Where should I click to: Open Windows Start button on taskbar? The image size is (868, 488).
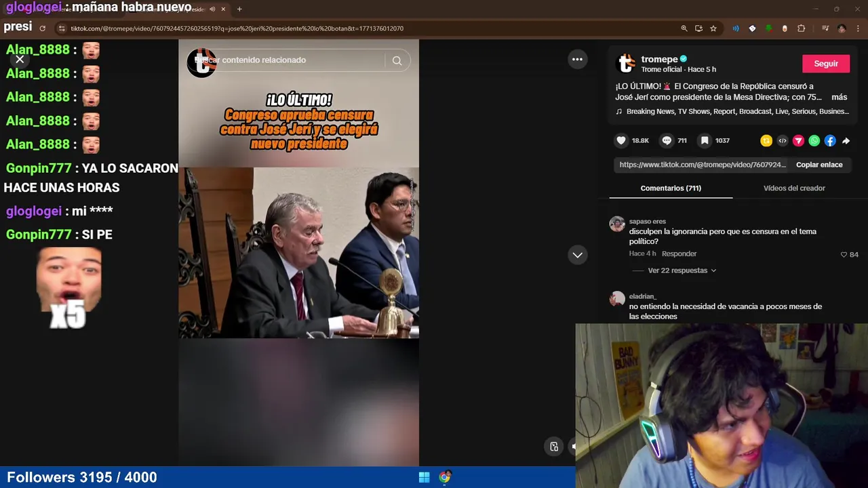point(424,477)
